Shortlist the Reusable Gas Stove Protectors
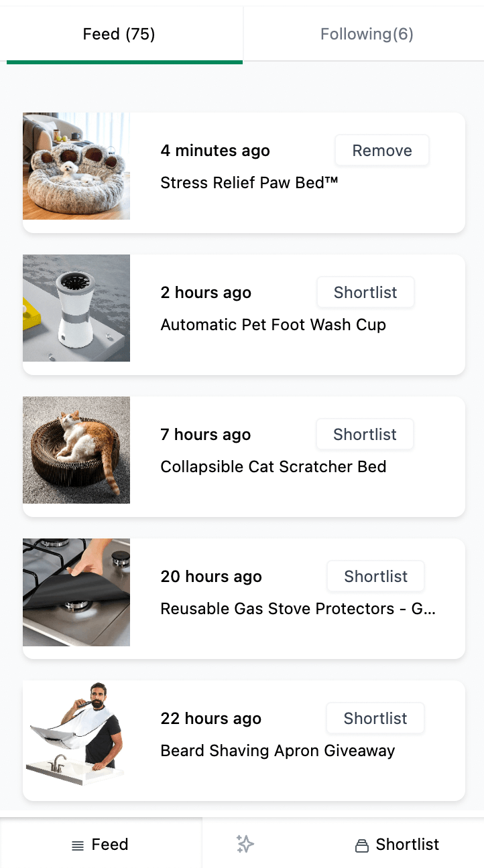Viewport: 484px width, 868px height. [375, 577]
